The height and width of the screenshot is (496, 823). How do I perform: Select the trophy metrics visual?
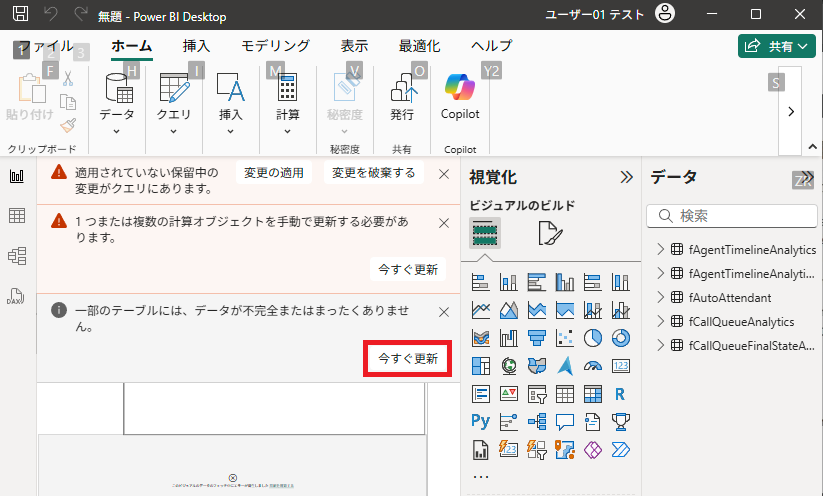pyautogui.click(x=620, y=421)
